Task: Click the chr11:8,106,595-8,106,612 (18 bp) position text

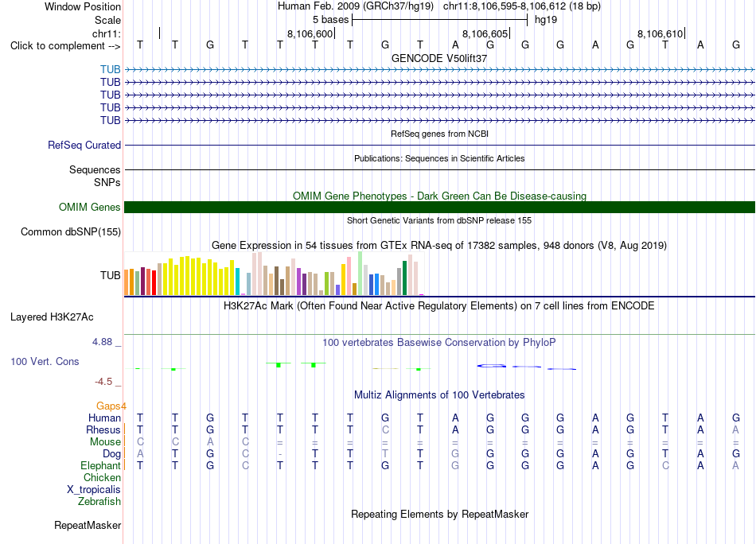Action: click(x=522, y=6)
